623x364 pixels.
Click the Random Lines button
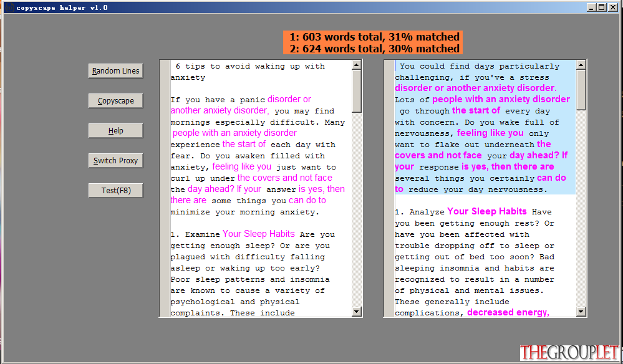click(x=115, y=70)
